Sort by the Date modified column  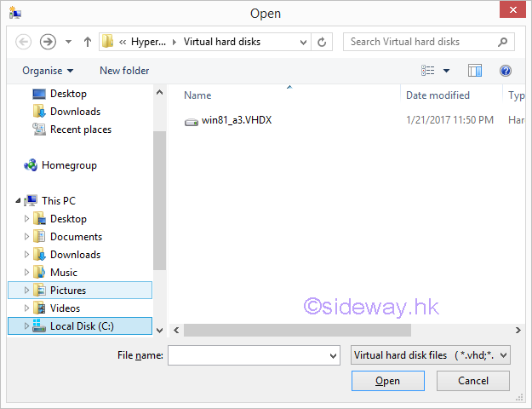click(x=438, y=95)
